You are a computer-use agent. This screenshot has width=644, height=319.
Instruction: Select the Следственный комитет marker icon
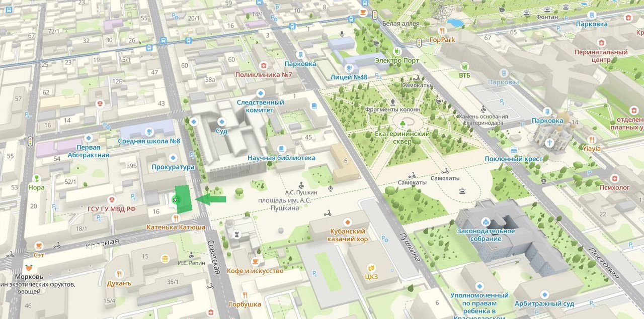(260, 93)
